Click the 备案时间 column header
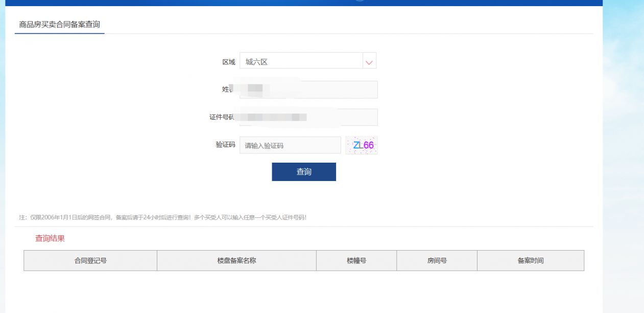Viewport: 644px width, 313px height. pos(531,260)
